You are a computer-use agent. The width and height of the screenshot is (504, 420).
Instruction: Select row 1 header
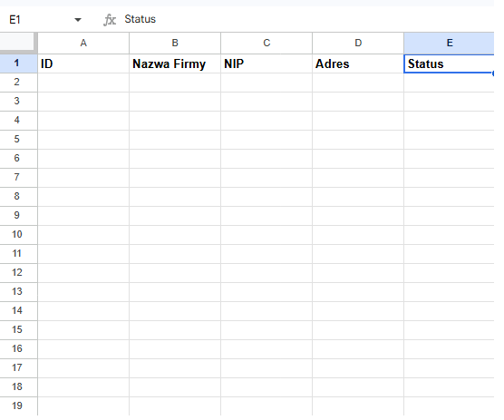(x=18, y=63)
